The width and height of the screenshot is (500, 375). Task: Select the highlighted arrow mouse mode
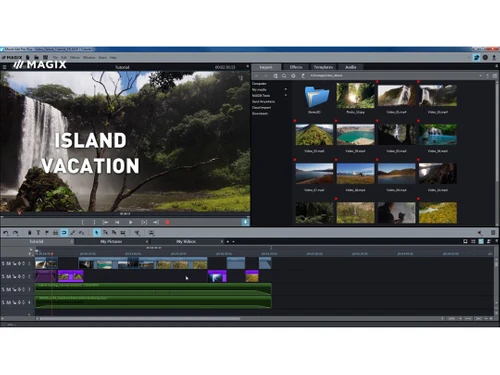click(97, 233)
